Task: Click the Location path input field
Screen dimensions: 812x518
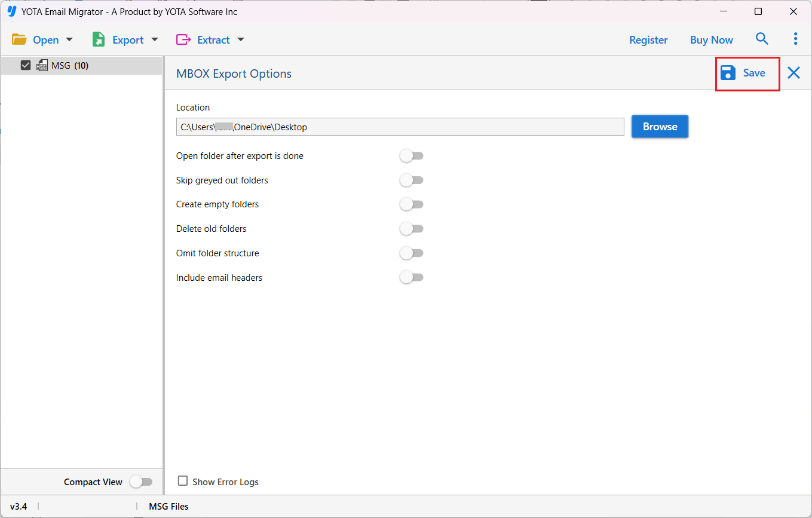Action: [x=400, y=127]
